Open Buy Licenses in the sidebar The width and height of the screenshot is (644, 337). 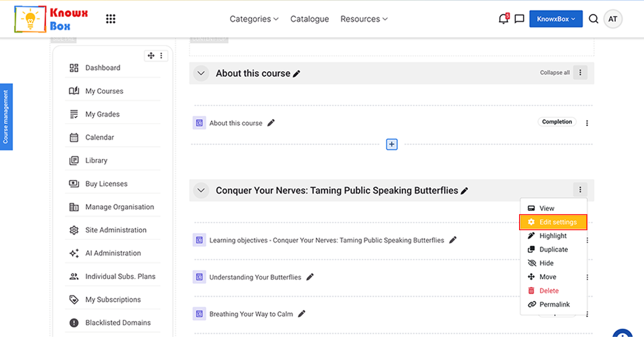coord(113,184)
